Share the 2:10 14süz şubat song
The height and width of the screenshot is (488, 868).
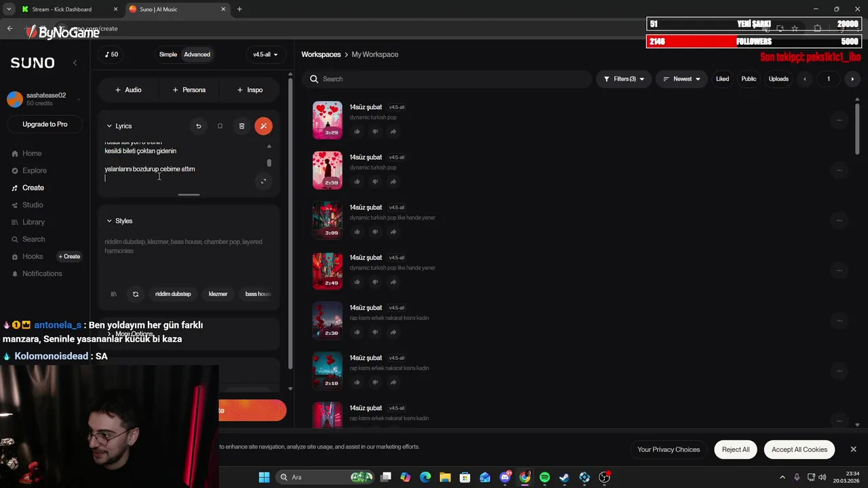coord(393,382)
